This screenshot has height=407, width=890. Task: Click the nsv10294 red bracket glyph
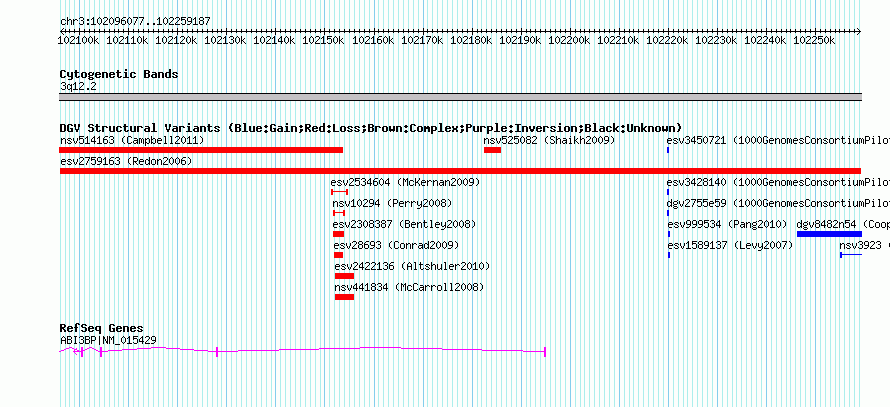coord(339,213)
